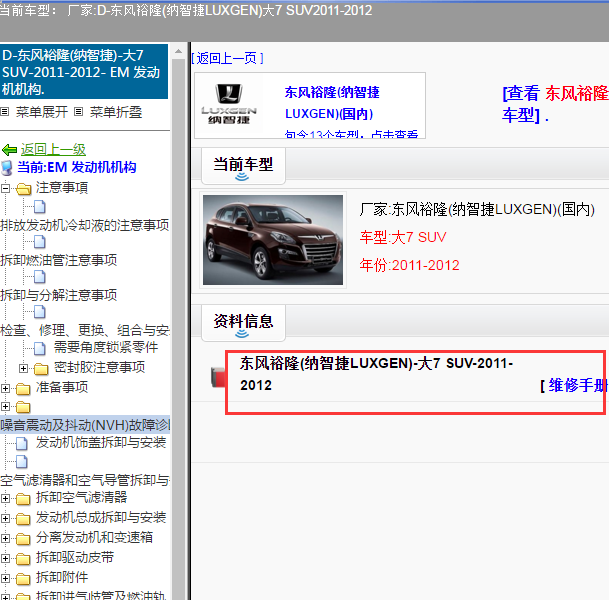Open 发动机饰盖拆卸与安装 item
609x600 pixels.
coord(101,442)
